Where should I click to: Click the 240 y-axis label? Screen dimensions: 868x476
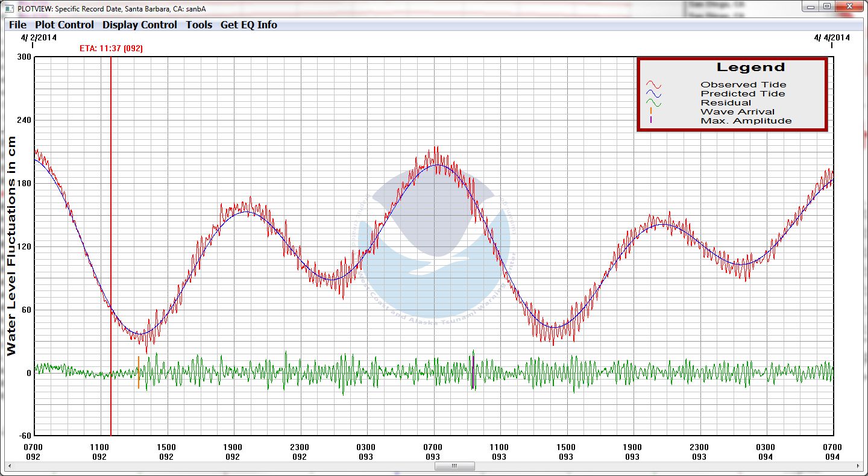(x=24, y=121)
